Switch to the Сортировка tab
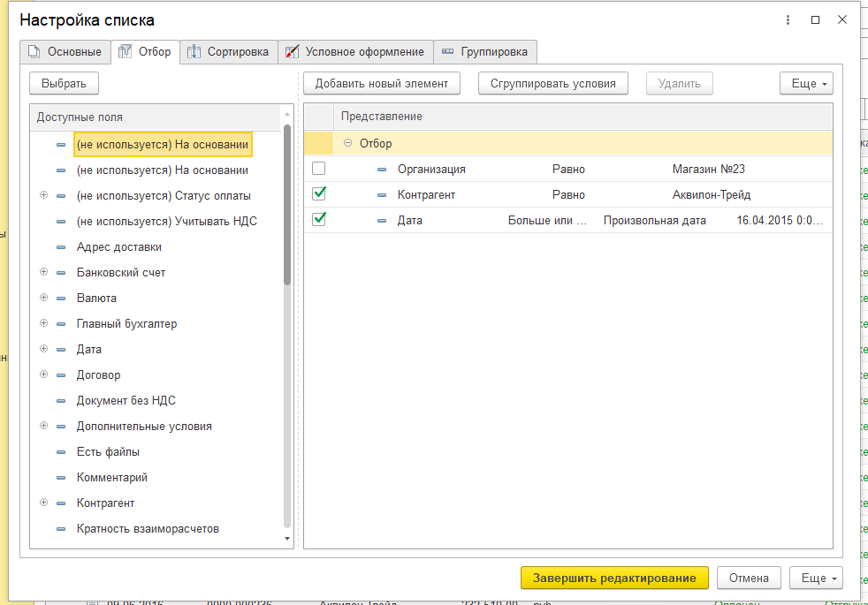This screenshot has width=868, height=605. coord(229,52)
